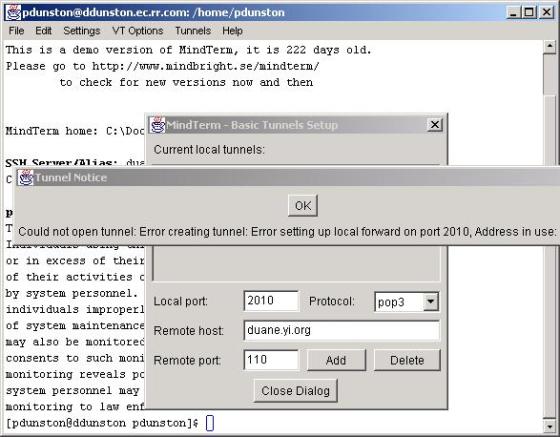
Task: Open the File menu
Action: tap(16, 31)
